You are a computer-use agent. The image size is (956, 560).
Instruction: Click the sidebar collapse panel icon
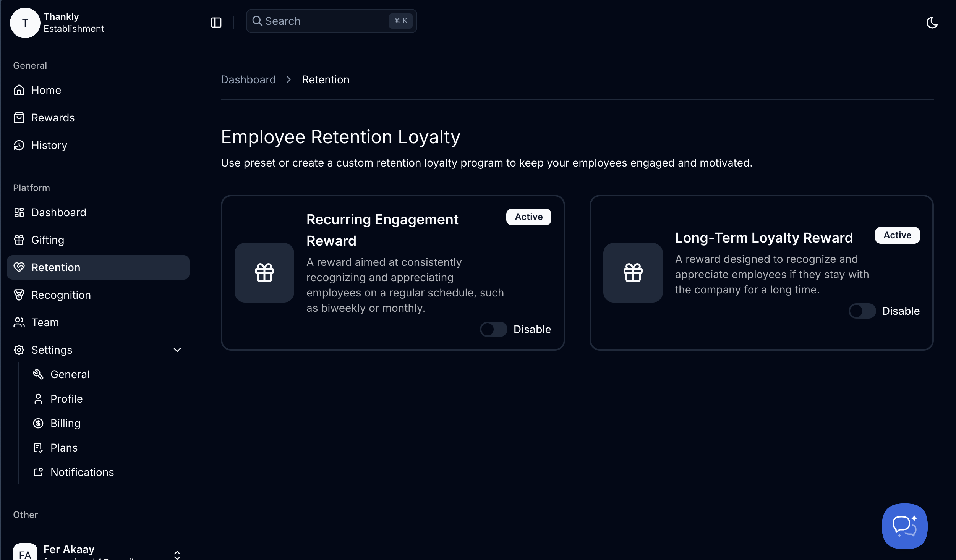point(216,23)
